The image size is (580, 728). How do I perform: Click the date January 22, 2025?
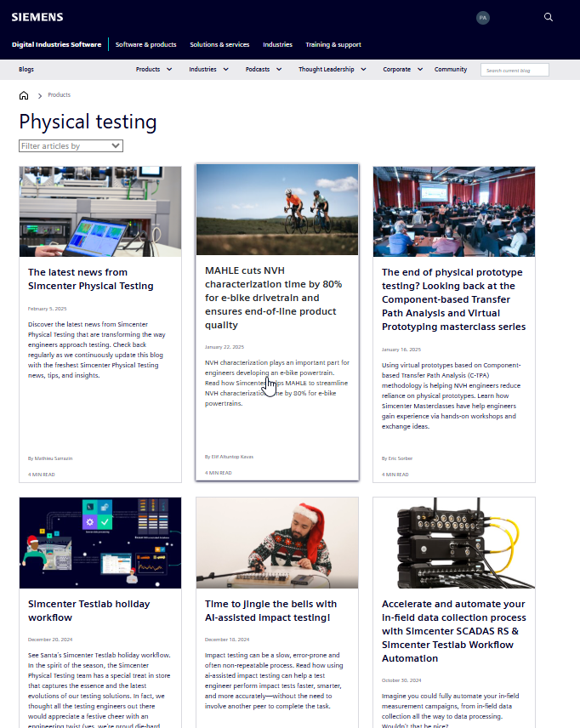225,347
